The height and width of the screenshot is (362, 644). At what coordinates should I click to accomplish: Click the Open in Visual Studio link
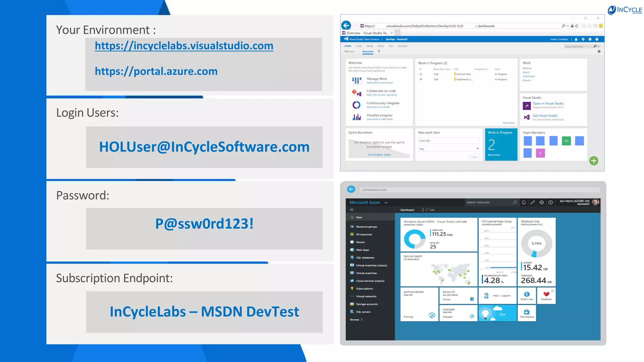548,103
